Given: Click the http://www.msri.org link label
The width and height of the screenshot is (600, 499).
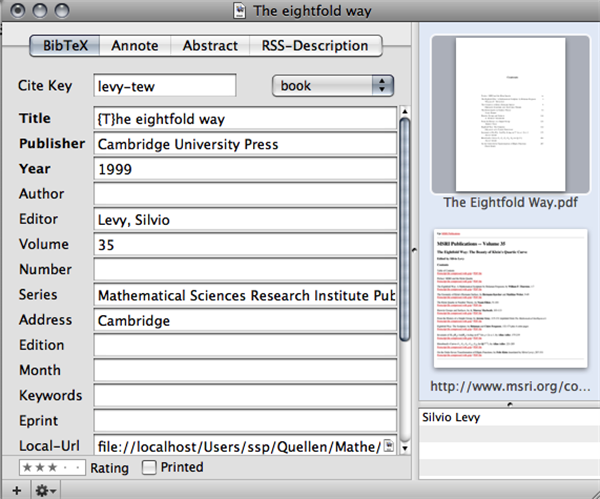Looking at the screenshot, I should click(x=510, y=386).
